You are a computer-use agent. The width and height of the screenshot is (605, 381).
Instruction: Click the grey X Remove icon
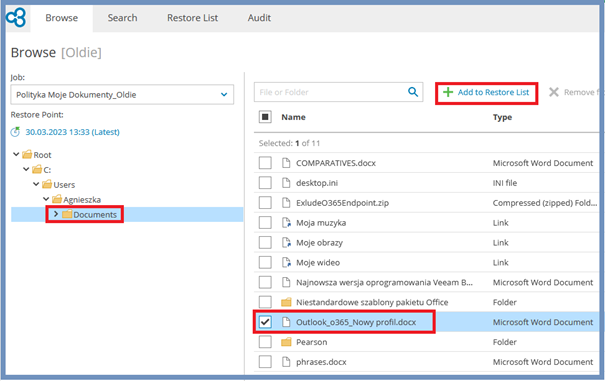pos(554,92)
